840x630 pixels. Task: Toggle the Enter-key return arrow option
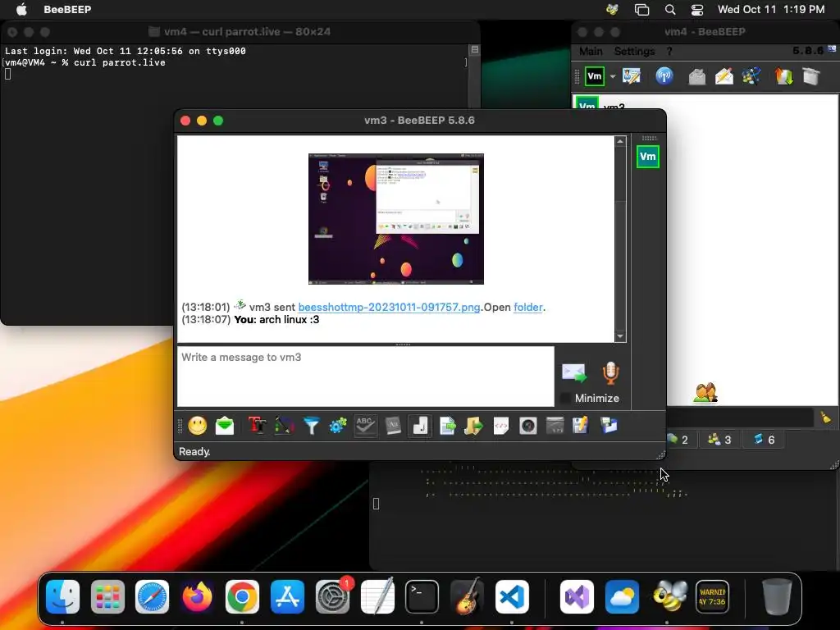click(420, 426)
